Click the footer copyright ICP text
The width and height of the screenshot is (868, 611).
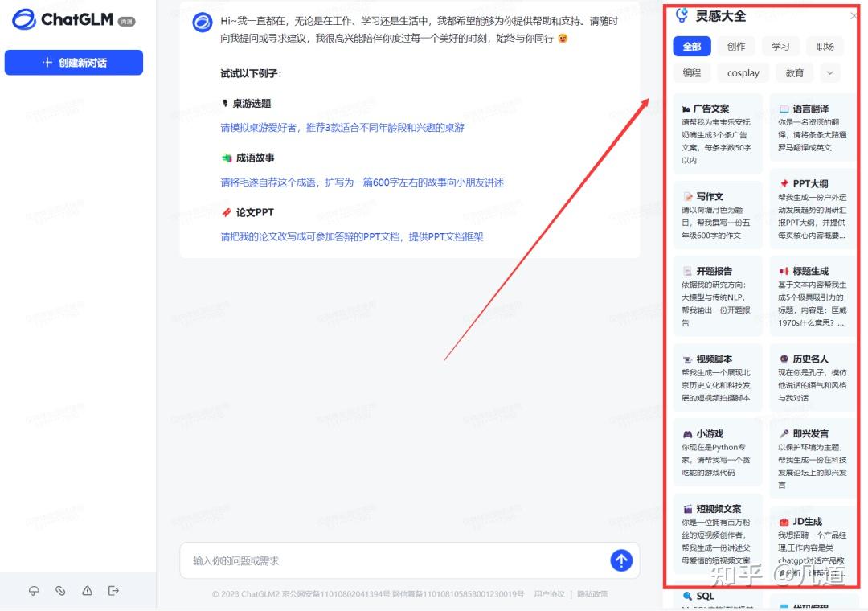click(367, 594)
